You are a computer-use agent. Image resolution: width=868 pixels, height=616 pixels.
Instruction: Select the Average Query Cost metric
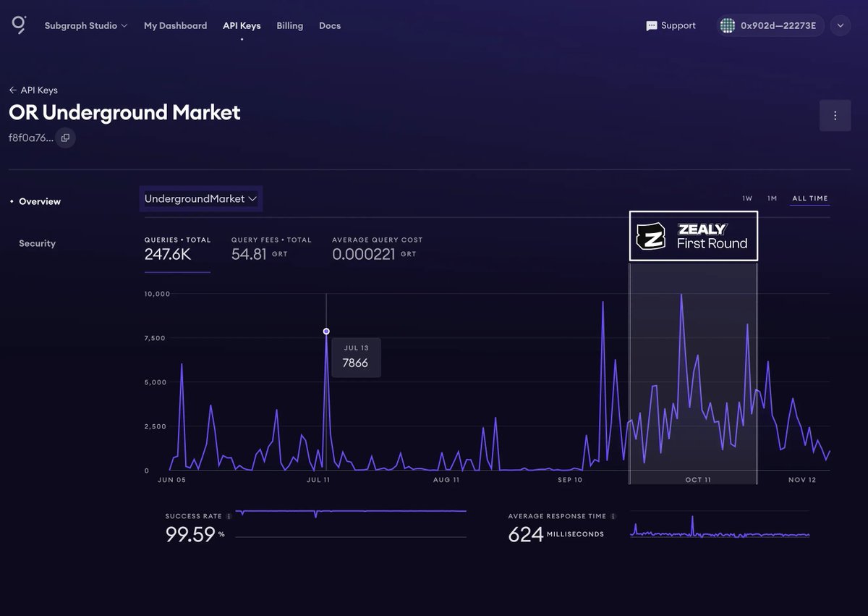coord(378,250)
